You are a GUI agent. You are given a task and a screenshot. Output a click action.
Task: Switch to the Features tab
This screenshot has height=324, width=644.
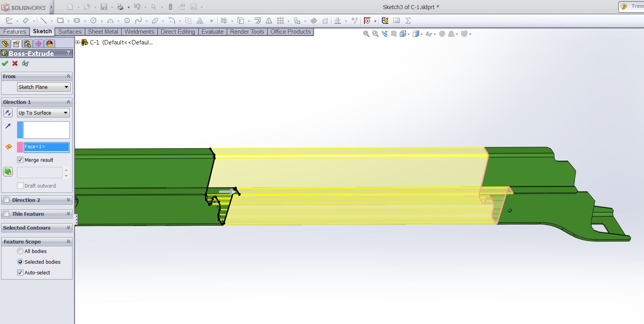pos(15,32)
